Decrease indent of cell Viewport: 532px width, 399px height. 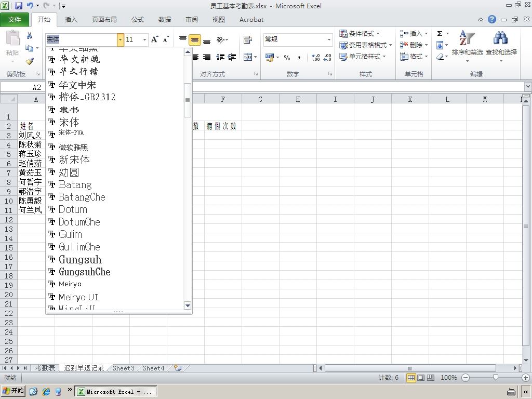pos(220,57)
